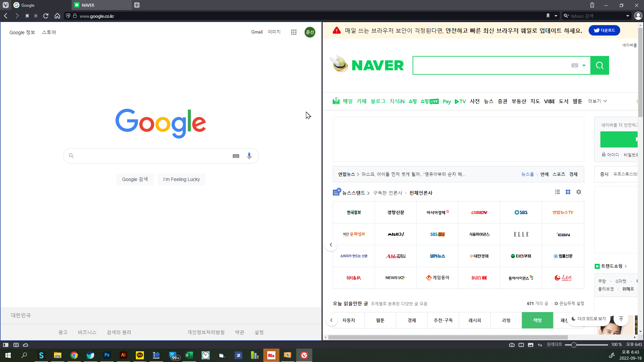This screenshot has height=362, width=644.
Task: Adjust the page zoom slider
Action: (x=574, y=345)
